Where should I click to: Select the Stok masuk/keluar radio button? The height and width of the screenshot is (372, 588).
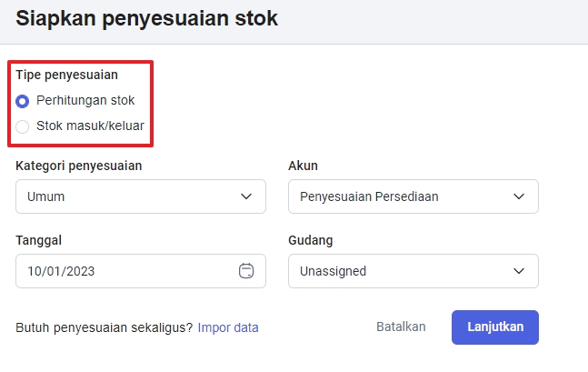(23, 126)
